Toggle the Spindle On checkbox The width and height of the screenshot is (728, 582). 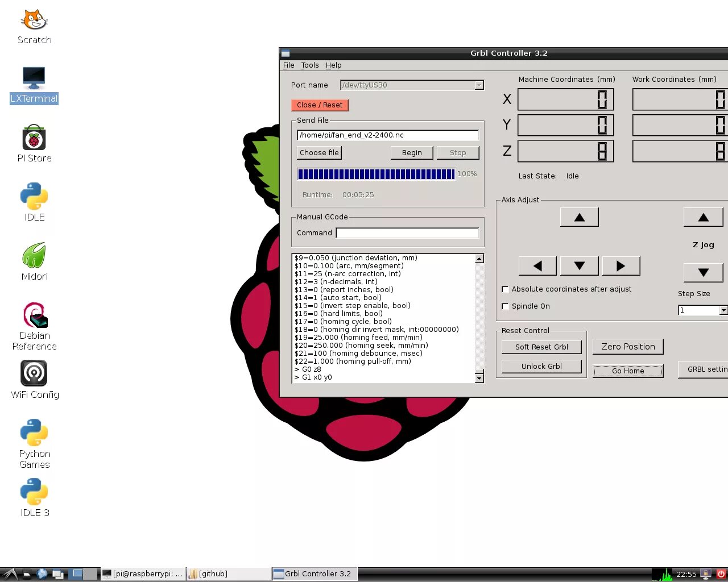click(505, 306)
